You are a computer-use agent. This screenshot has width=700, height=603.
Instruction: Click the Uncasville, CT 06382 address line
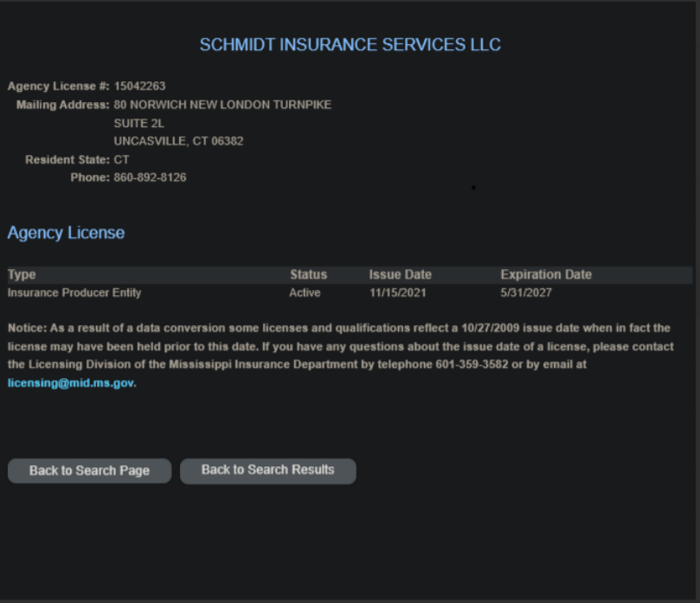[178, 141]
